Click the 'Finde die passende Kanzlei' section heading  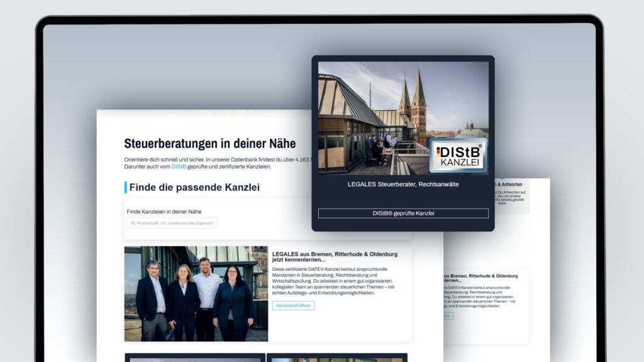[194, 187]
